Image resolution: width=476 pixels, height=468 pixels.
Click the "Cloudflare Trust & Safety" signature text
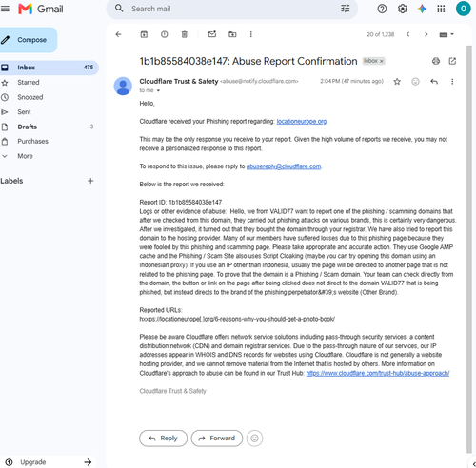(x=172, y=391)
